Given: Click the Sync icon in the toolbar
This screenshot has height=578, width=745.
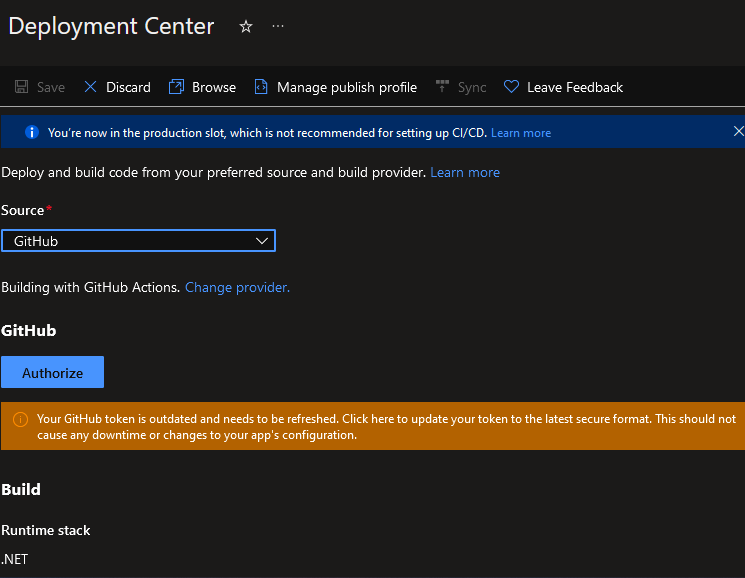Looking at the screenshot, I should (x=442, y=86).
